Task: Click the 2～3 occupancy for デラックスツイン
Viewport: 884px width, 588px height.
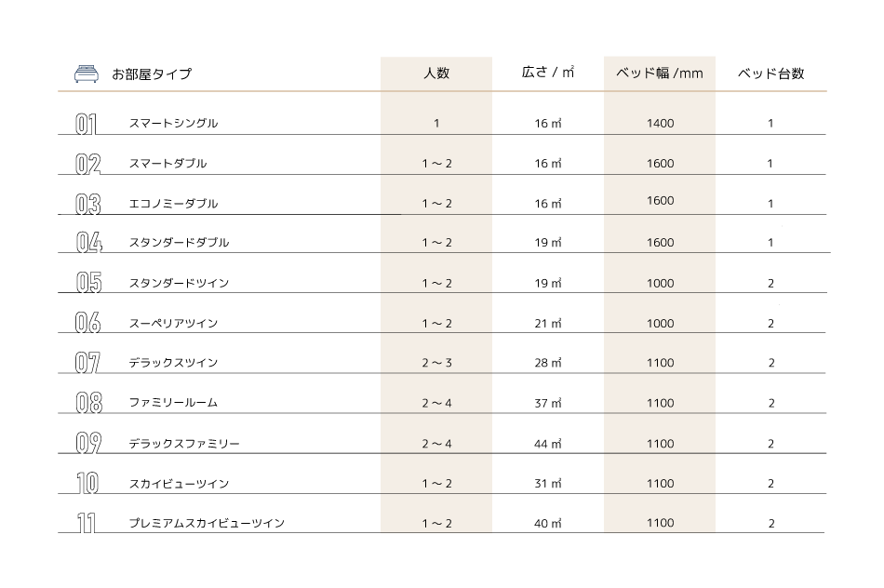Action: pos(437,363)
